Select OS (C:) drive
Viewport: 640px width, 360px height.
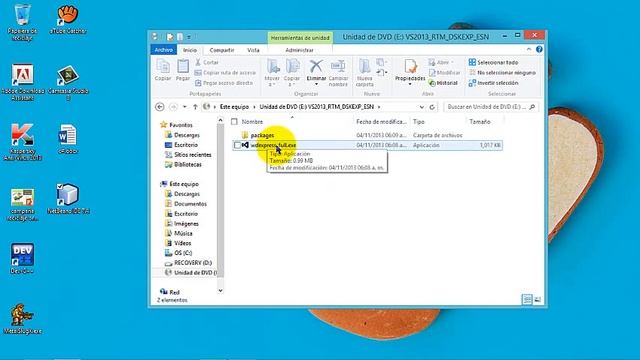(x=183, y=253)
